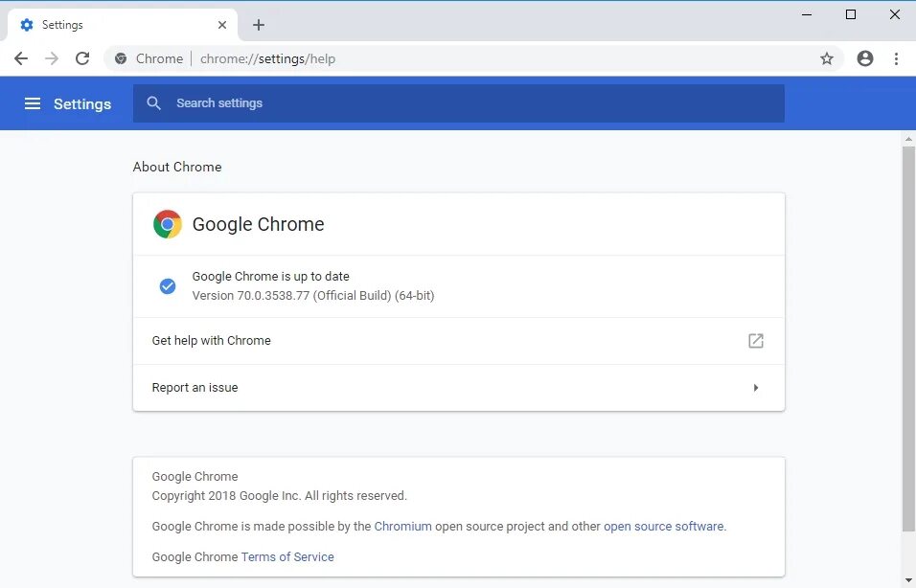Open the Chromium project link
The width and height of the screenshot is (916, 588).
tap(402, 526)
